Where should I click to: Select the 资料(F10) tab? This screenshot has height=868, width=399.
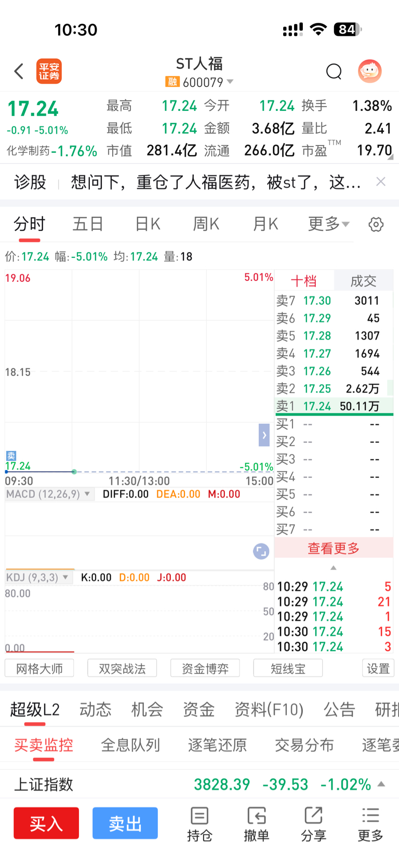[269, 709]
